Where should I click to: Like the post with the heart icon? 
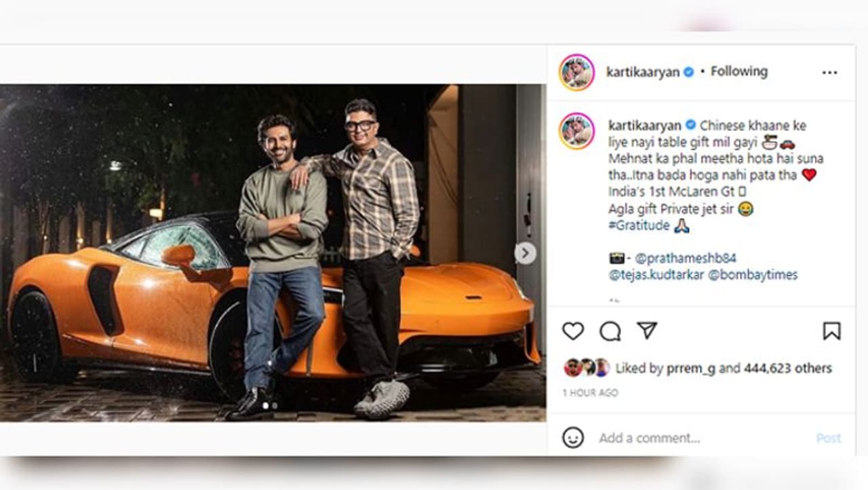pyautogui.click(x=573, y=331)
